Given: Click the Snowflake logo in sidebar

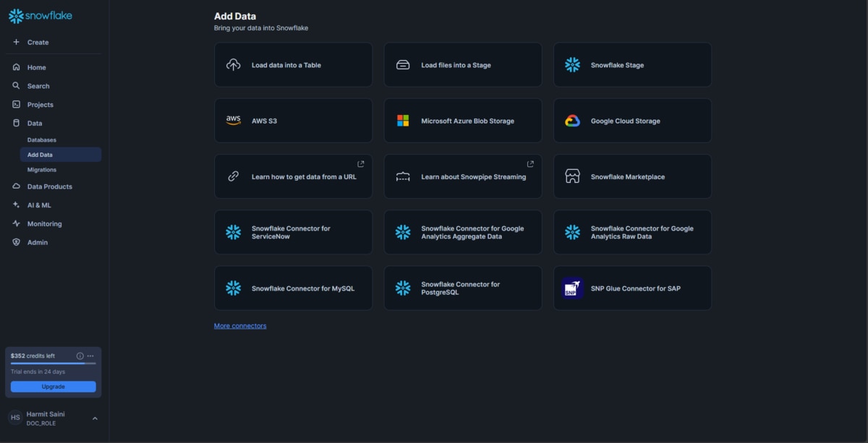Looking at the screenshot, I should click(x=41, y=16).
